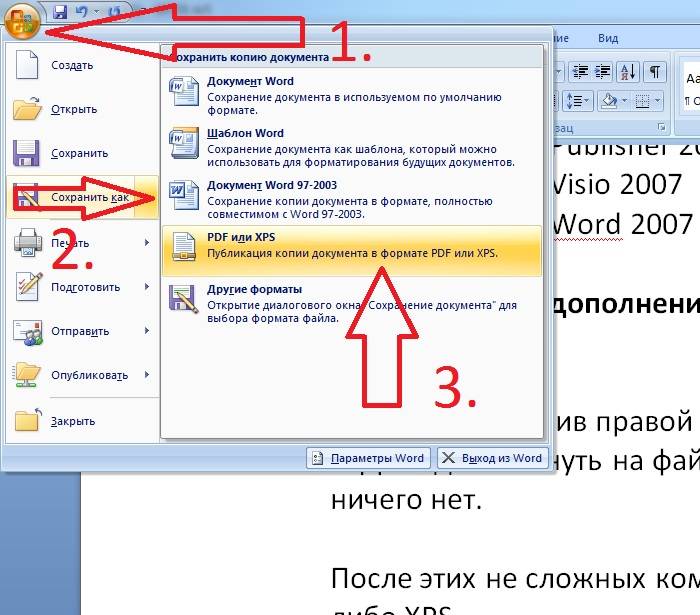Open Параметры Word button
Viewport: 700px width, 615px height.
click(x=369, y=458)
